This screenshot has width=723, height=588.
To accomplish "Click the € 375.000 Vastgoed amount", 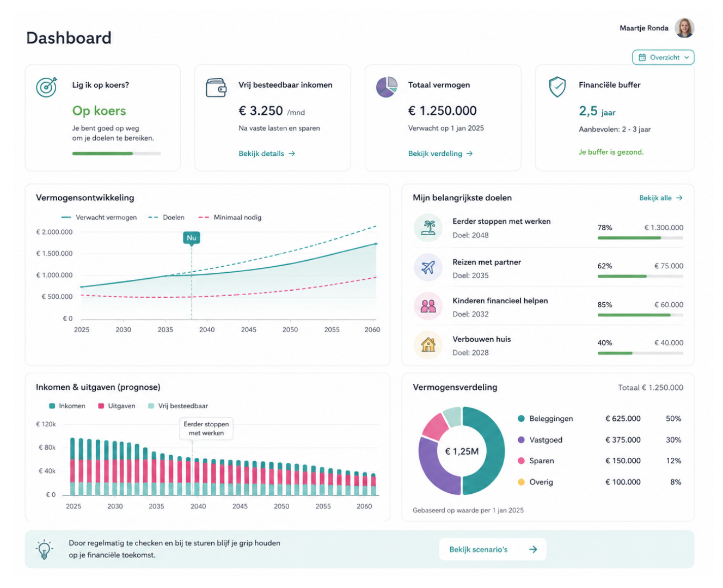I will click(623, 440).
